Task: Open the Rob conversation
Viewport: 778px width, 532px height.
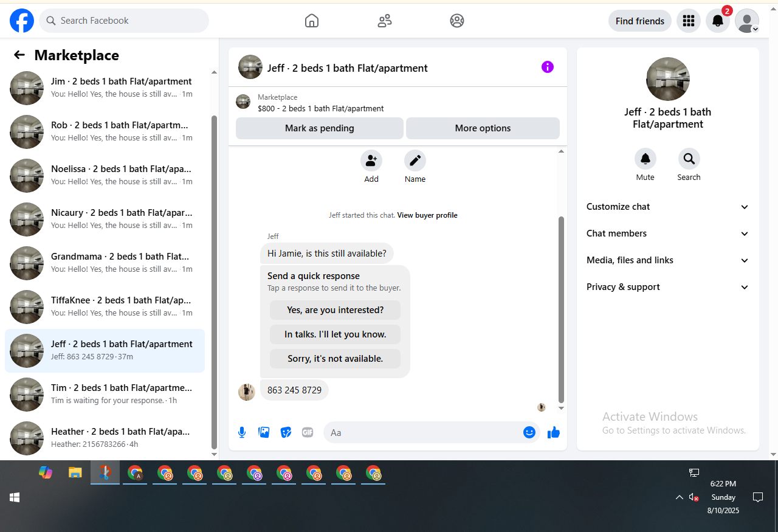Action: coord(105,132)
